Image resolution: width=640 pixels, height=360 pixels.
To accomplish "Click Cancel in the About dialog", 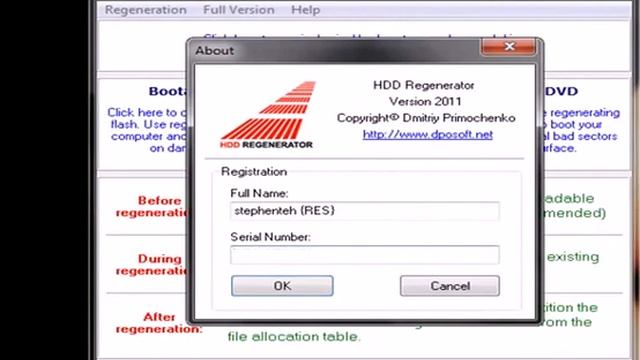I will click(x=450, y=286).
